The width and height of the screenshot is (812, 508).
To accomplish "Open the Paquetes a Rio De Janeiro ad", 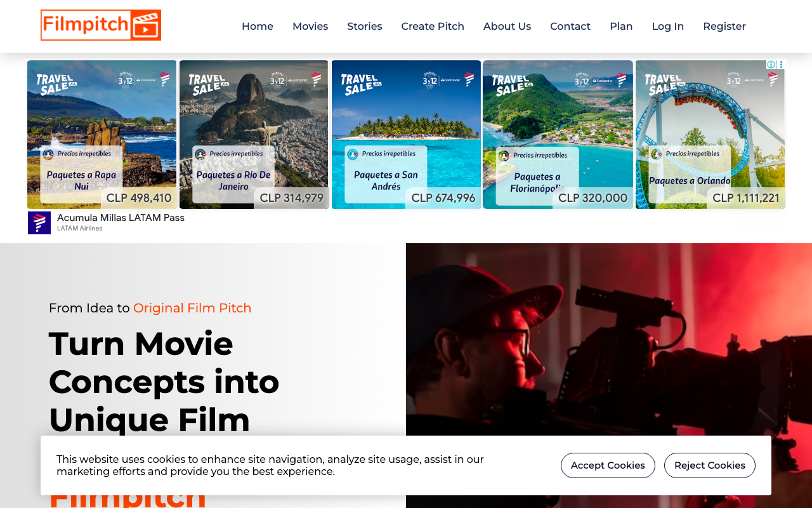I will coord(254,135).
